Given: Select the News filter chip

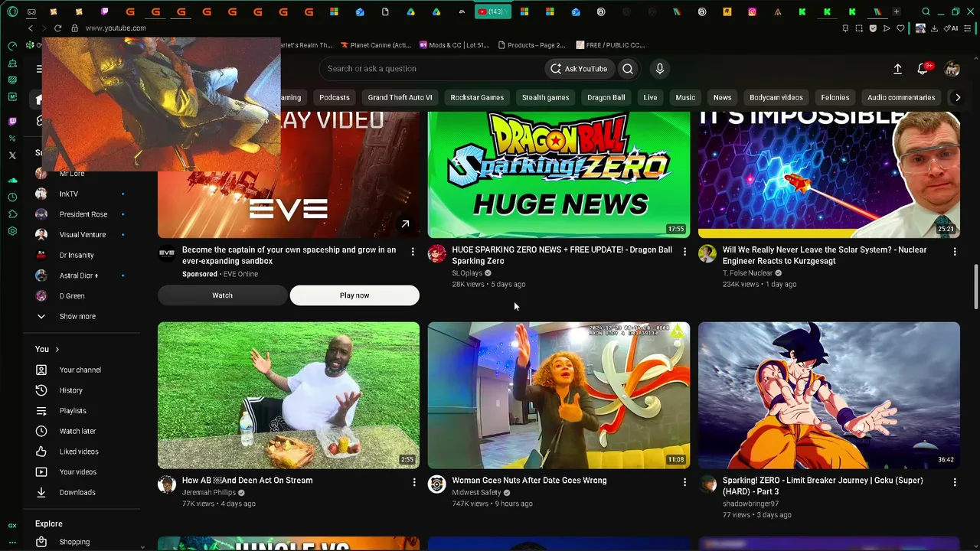Looking at the screenshot, I should (722, 97).
